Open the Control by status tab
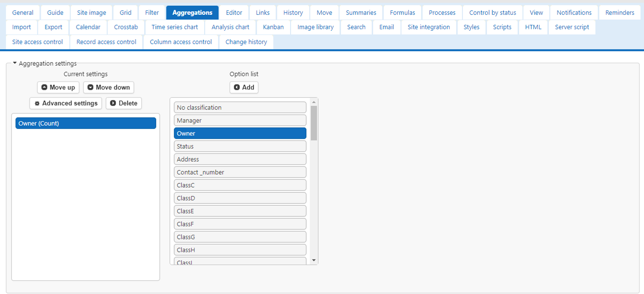The height and width of the screenshot is (294, 644). tap(493, 12)
